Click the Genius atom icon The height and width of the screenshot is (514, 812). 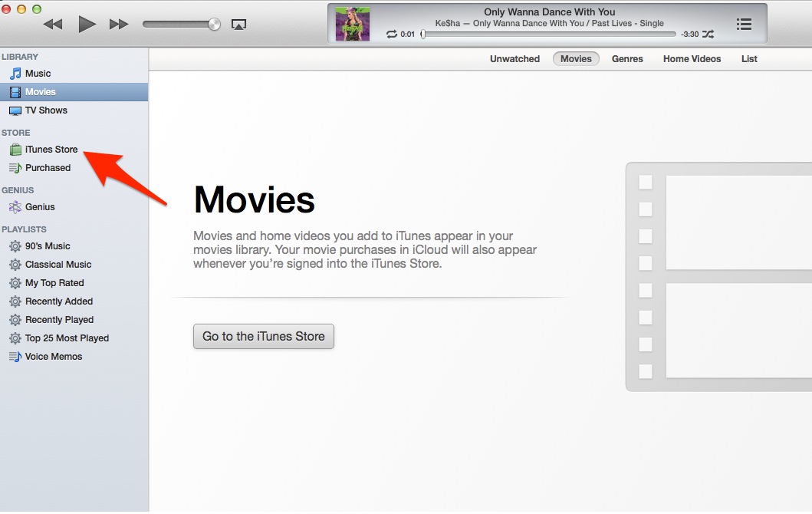coord(15,207)
